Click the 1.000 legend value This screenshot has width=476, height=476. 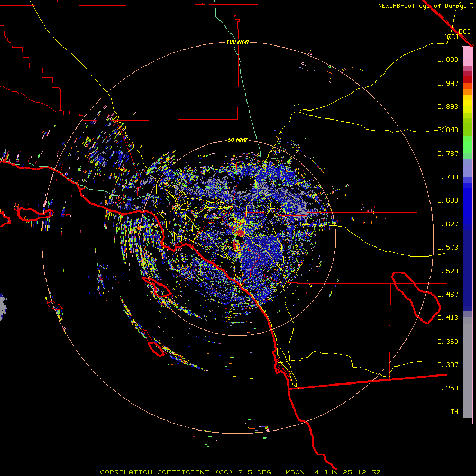(x=448, y=59)
